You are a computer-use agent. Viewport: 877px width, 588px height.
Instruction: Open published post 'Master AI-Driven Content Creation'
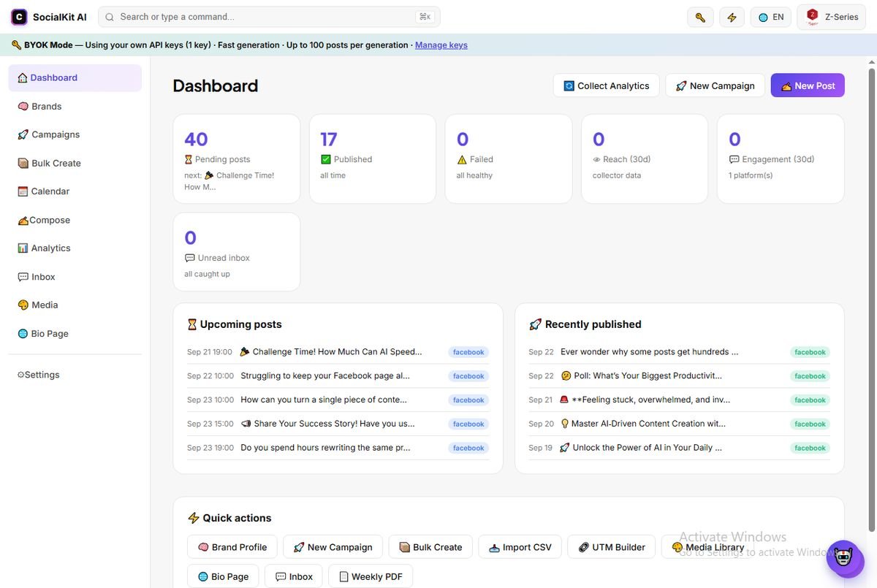pos(643,424)
